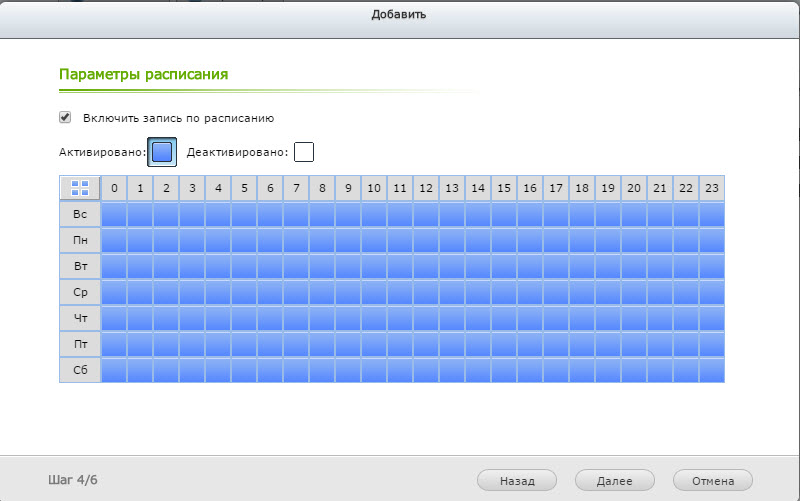Select the hour 6 column header
The width and height of the screenshot is (800, 501).
tap(270, 188)
